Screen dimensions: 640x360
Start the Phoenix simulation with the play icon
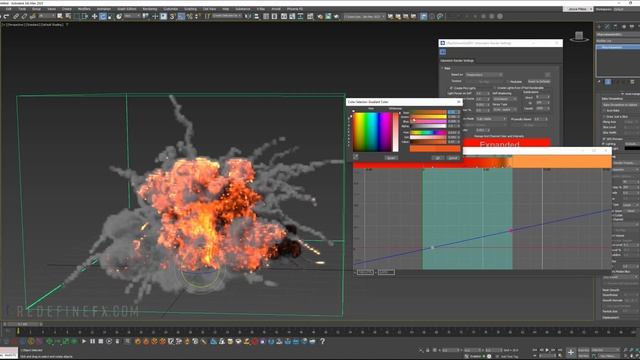pyautogui.click(x=84, y=341)
